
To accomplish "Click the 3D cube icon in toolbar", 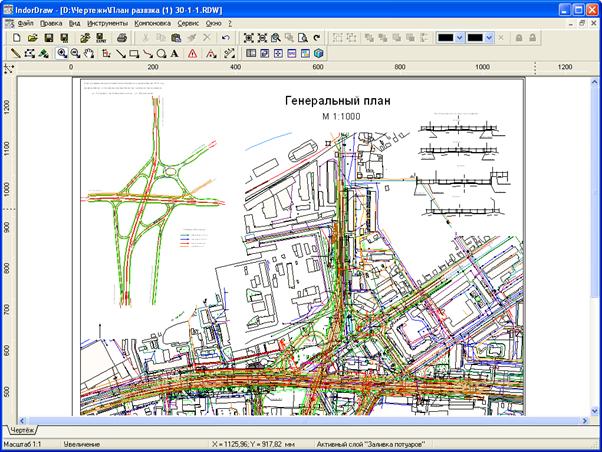I will (319, 53).
